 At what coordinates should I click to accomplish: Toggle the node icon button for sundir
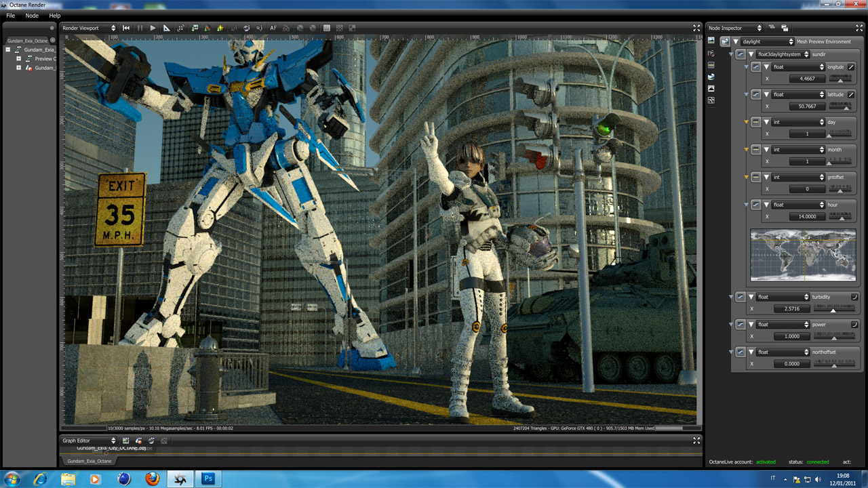click(x=741, y=54)
